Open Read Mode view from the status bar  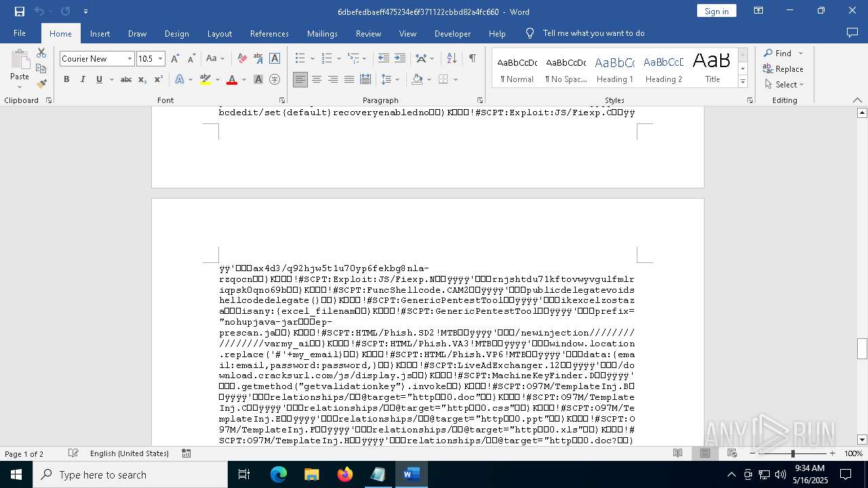677,453
